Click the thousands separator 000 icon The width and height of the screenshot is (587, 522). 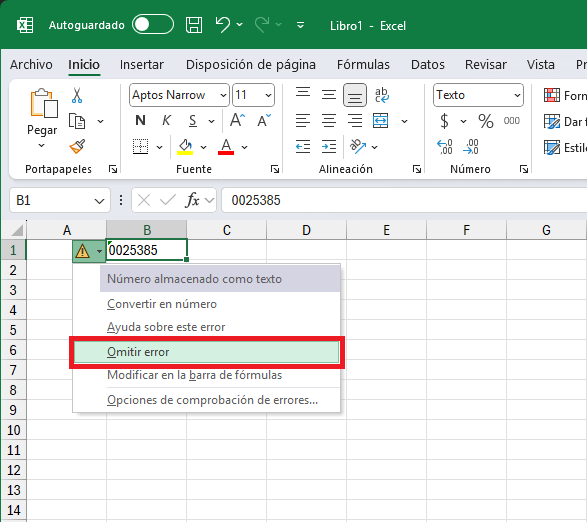point(511,121)
